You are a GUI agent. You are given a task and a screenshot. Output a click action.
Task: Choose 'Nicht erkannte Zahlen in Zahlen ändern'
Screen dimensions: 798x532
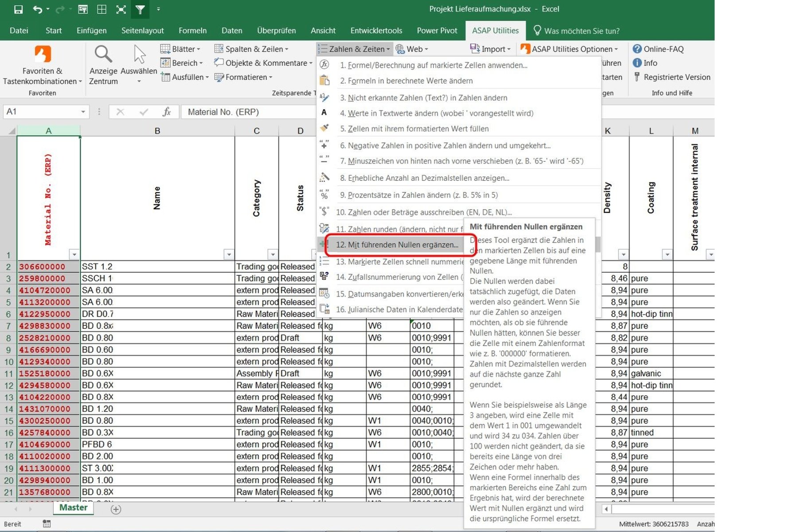[458, 98]
